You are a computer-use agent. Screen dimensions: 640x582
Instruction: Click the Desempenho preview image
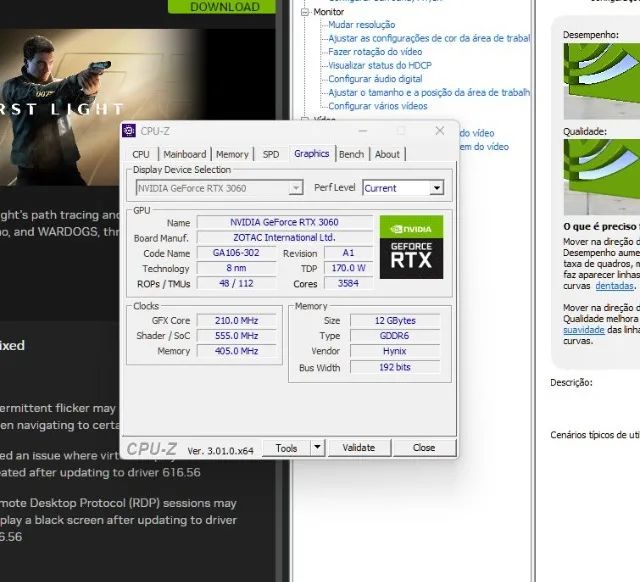pos(602,81)
